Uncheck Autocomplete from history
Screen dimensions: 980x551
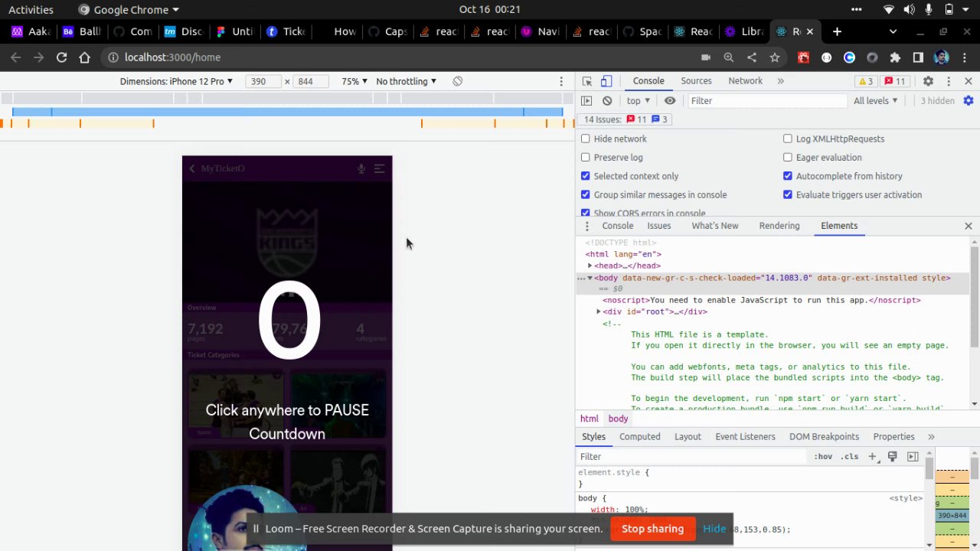pyautogui.click(x=788, y=176)
